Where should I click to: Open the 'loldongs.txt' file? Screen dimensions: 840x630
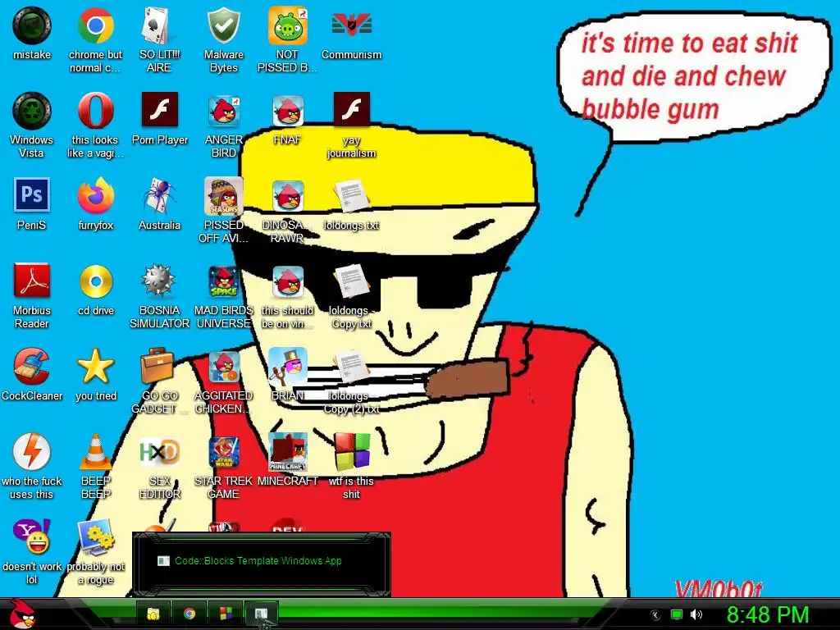[351, 196]
